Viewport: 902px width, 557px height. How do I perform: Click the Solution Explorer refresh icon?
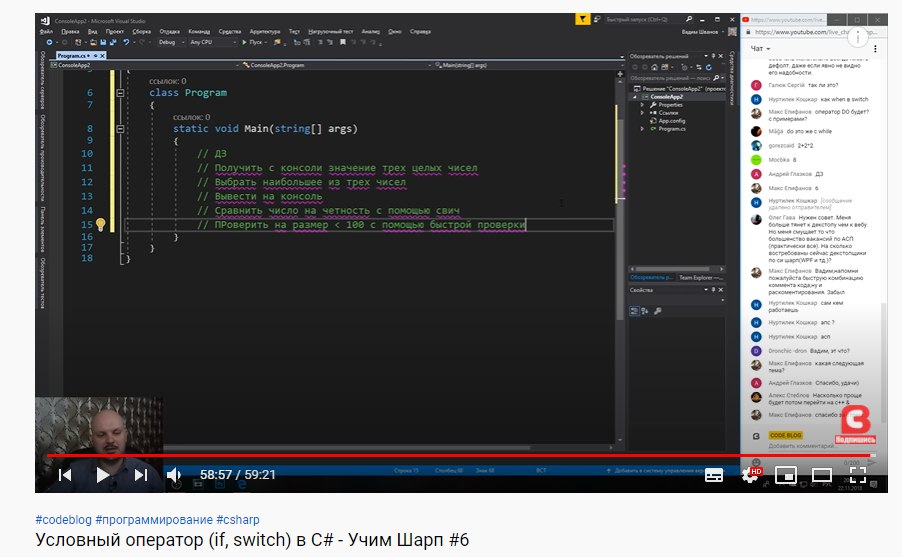coord(709,67)
